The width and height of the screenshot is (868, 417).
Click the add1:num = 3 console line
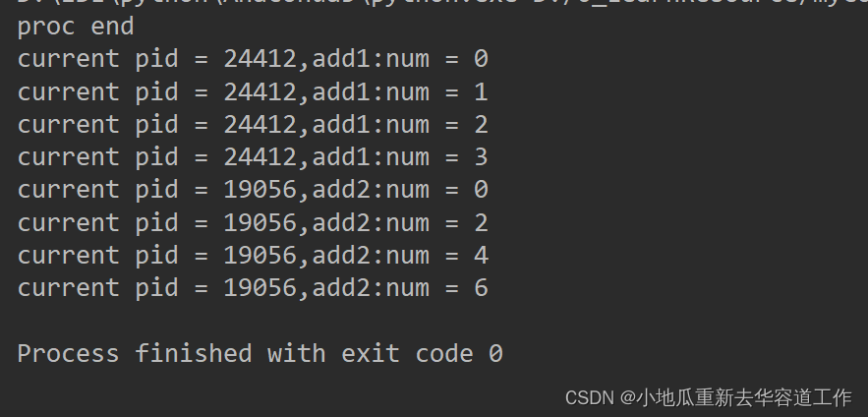click(x=253, y=156)
